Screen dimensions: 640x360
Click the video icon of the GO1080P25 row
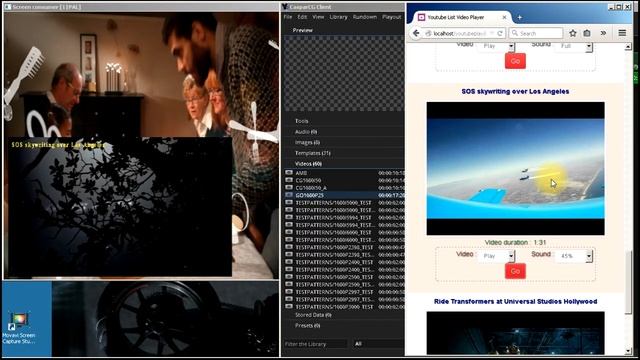(x=289, y=195)
